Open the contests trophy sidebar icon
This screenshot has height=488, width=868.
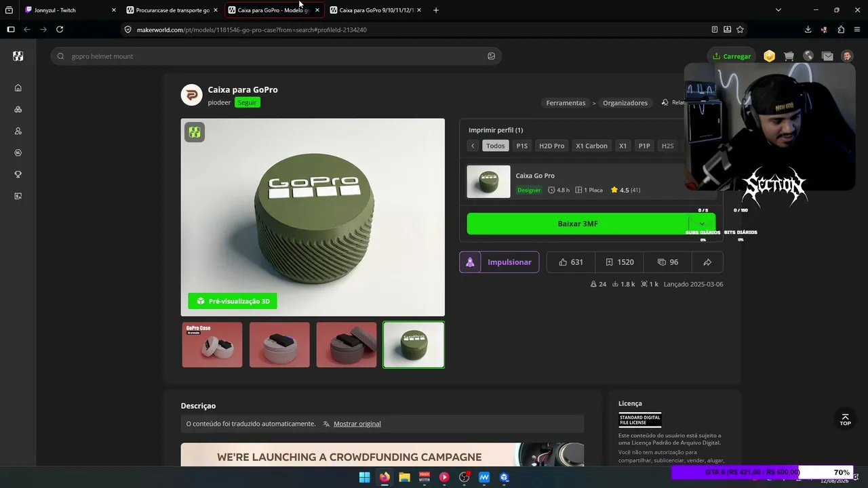pos(18,174)
